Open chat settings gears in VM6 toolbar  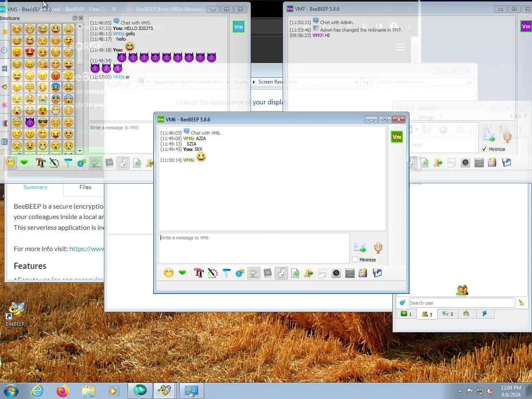point(240,273)
